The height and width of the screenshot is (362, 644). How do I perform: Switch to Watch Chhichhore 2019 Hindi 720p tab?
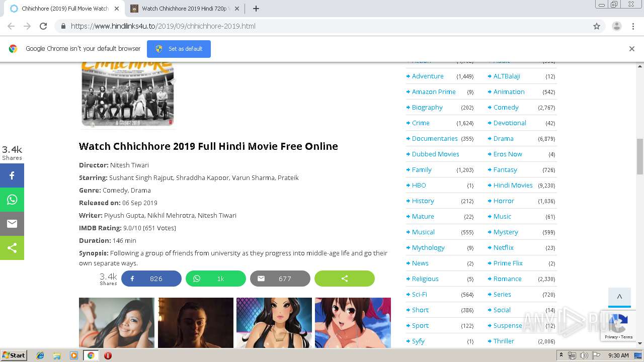click(x=184, y=9)
